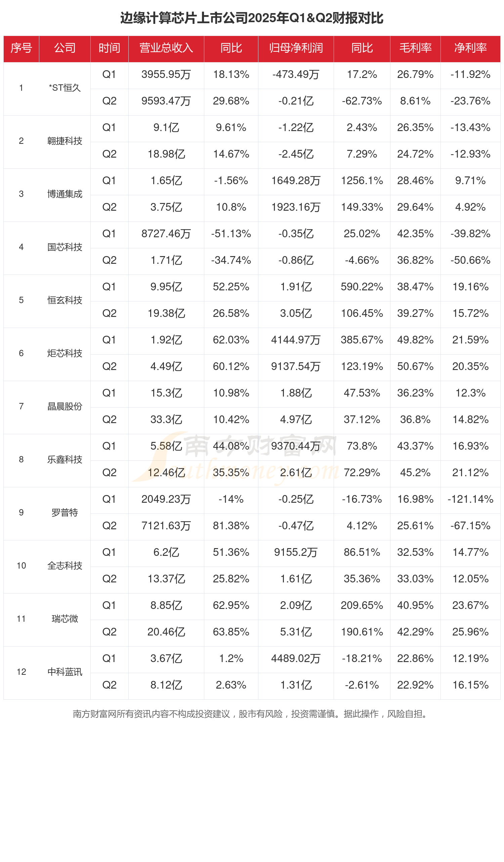Image resolution: width=504 pixels, height=862 pixels.
Task: Select the 博通集成 company cell
Action: [x=65, y=194]
